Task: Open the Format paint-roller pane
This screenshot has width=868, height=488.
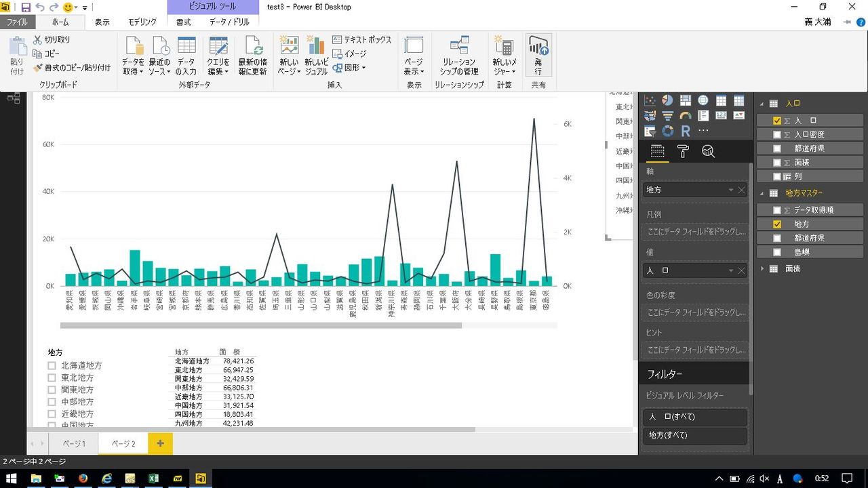Action: (683, 151)
